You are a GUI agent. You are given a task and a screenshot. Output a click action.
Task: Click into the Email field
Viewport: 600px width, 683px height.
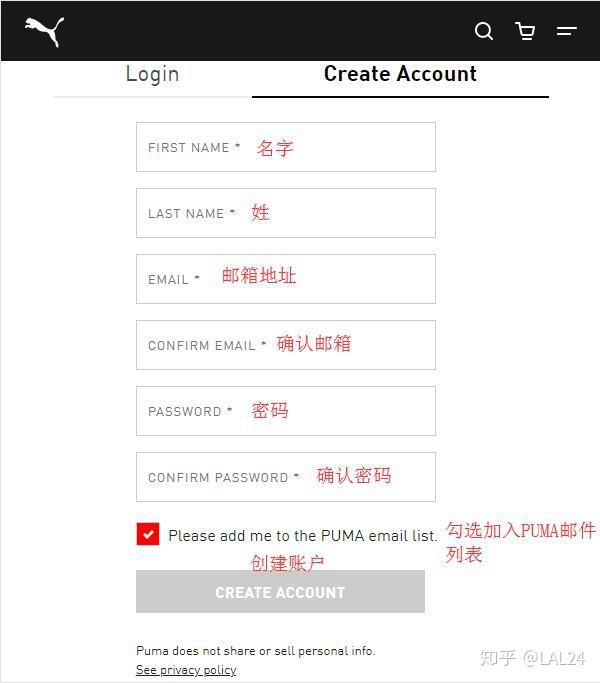pos(286,279)
